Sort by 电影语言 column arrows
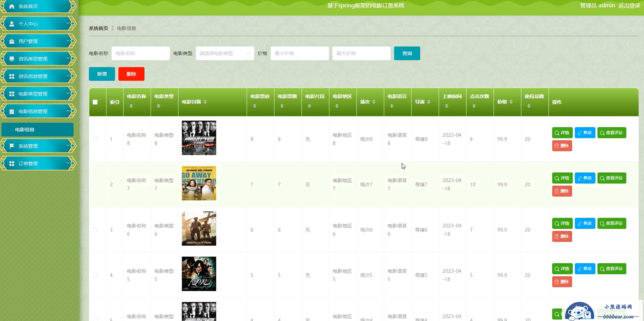644x321 pixels. click(x=392, y=106)
